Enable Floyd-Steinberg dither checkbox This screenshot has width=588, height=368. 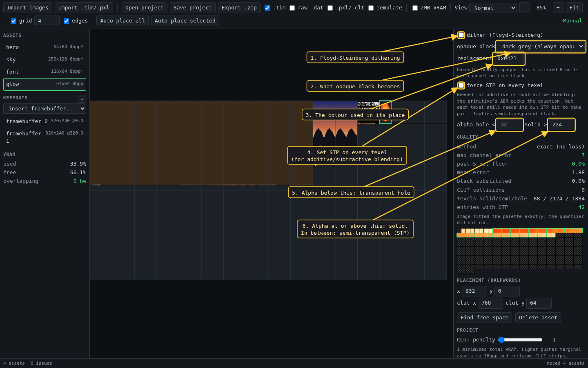click(461, 35)
